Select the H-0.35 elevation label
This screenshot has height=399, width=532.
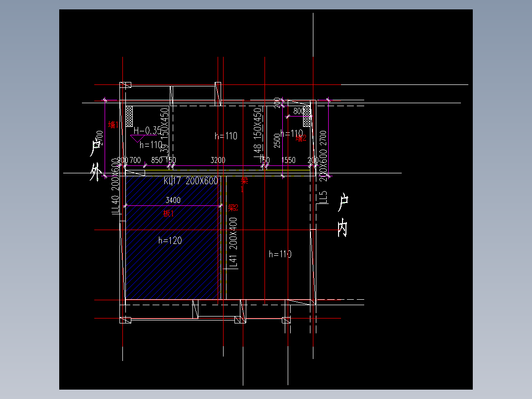click(147, 130)
